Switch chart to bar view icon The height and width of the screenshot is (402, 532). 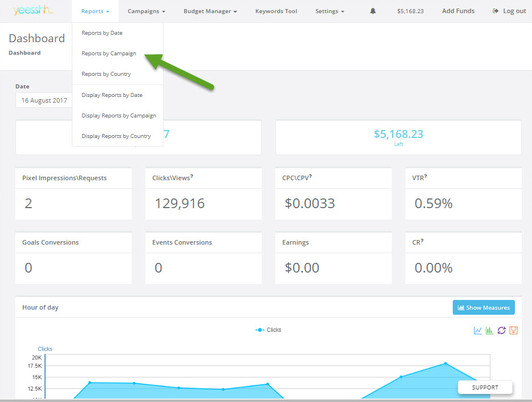[x=489, y=330]
